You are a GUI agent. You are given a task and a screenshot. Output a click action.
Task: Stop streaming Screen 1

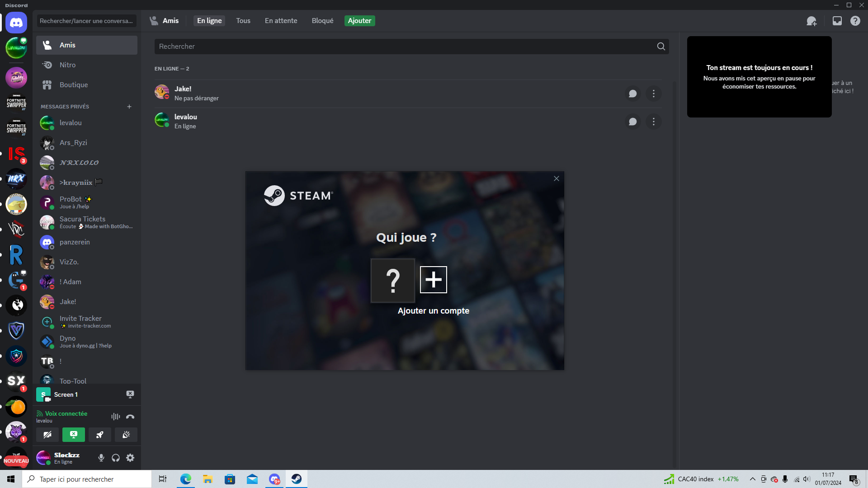130,394
